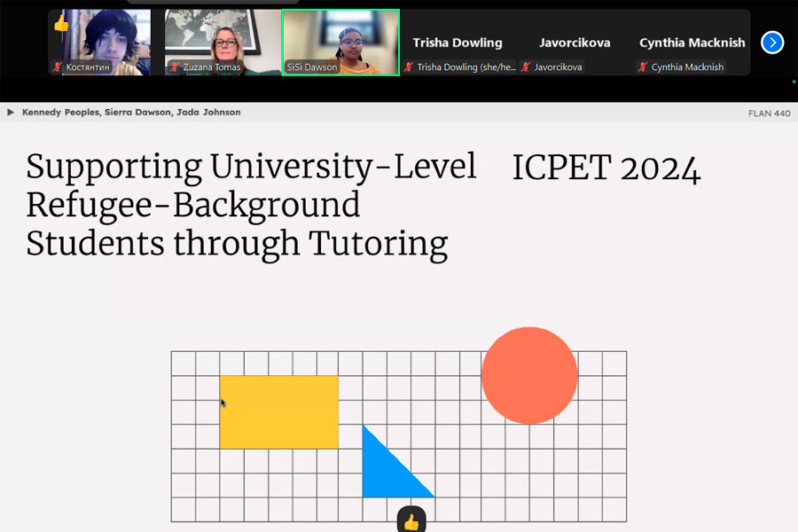Click the 'ICPET 2024' heading
The image size is (798, 532).
(606, 168)
